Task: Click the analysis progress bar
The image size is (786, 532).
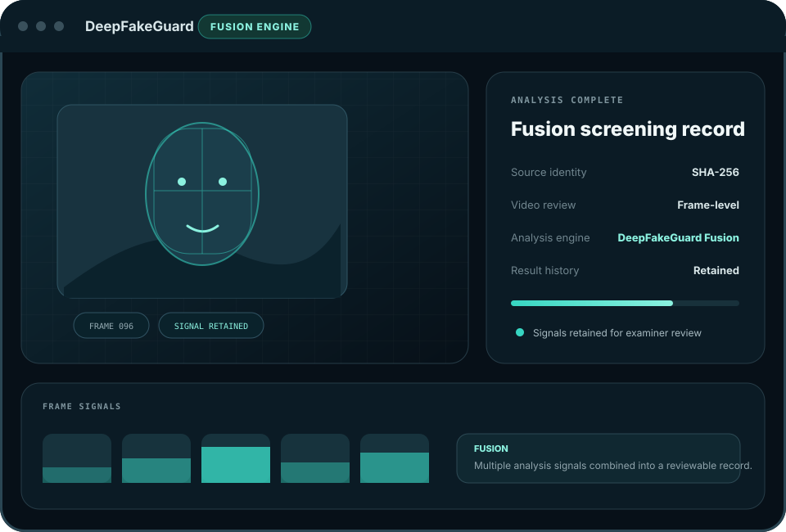Action: [x=625, y=303]
